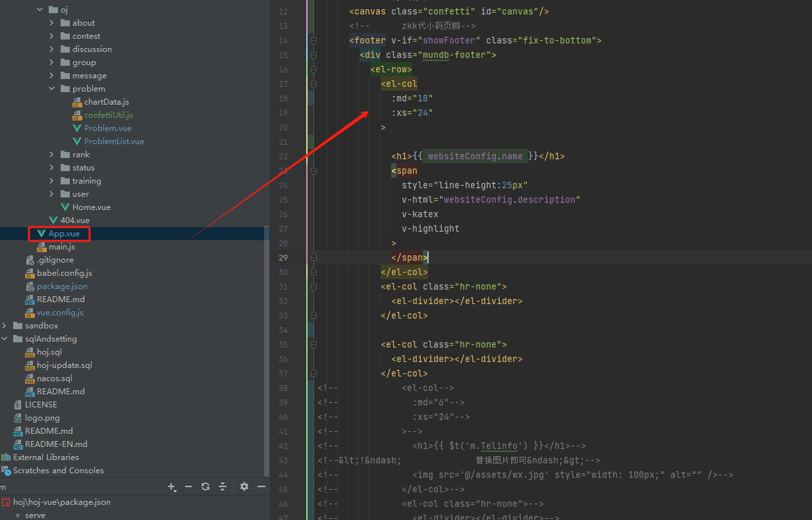Click the ProblemList.vue Vue icon
812x520 pixels.
[77, 142]
